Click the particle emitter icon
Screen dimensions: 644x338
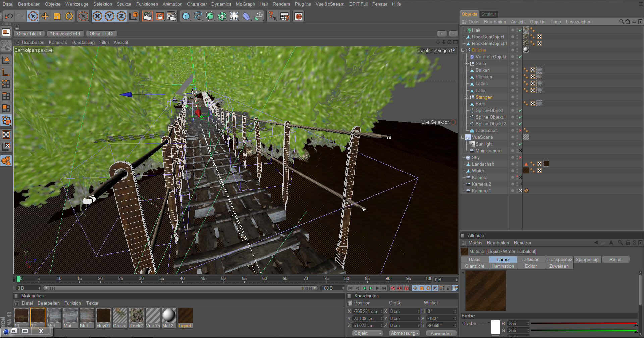(x=259, y=16)
